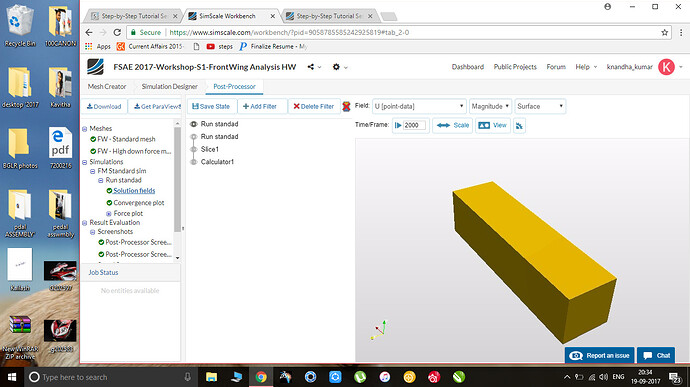Collapse the Simulations tree node

tap(84, 162)
